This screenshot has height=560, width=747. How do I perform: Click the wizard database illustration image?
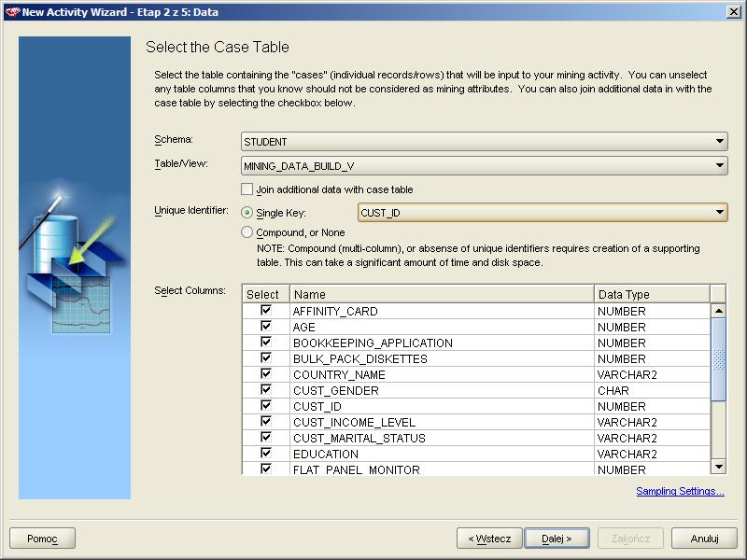click(x=75, y=268)
